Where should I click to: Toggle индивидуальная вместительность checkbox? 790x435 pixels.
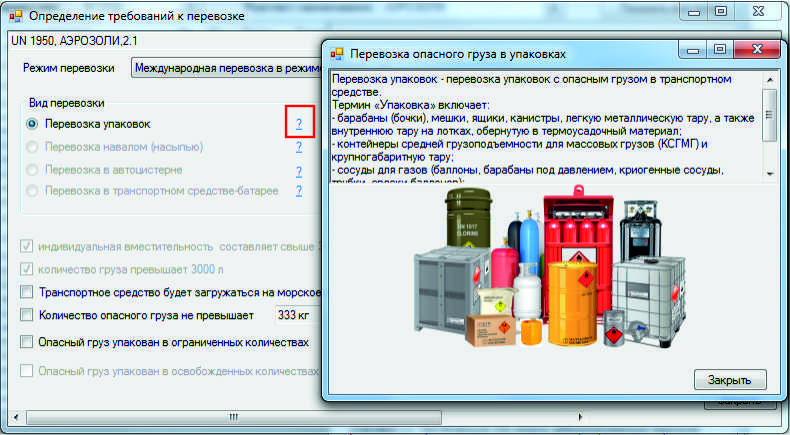coord(26,246)
